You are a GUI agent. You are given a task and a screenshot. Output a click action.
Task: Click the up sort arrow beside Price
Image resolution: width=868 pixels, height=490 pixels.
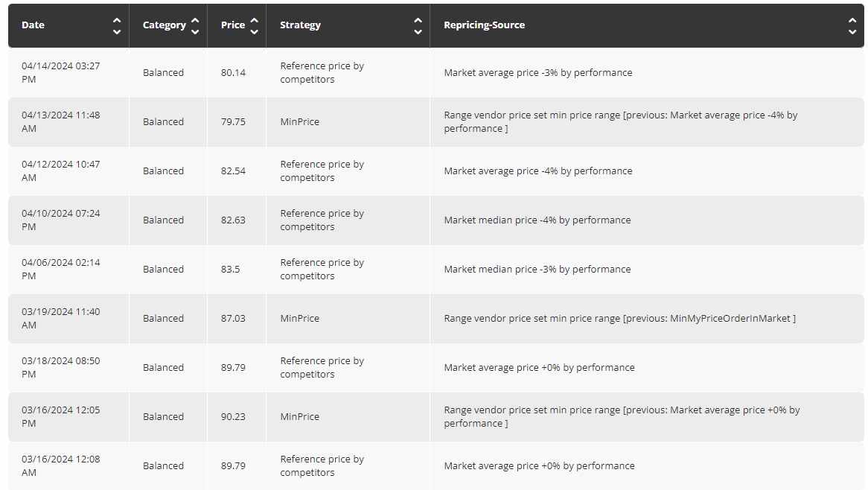point(254,21)
